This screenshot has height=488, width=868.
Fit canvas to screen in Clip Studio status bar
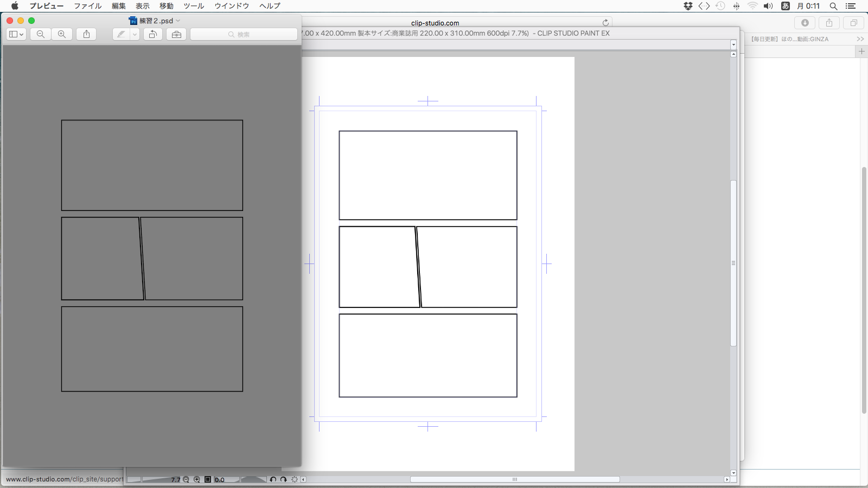[207, 479]
